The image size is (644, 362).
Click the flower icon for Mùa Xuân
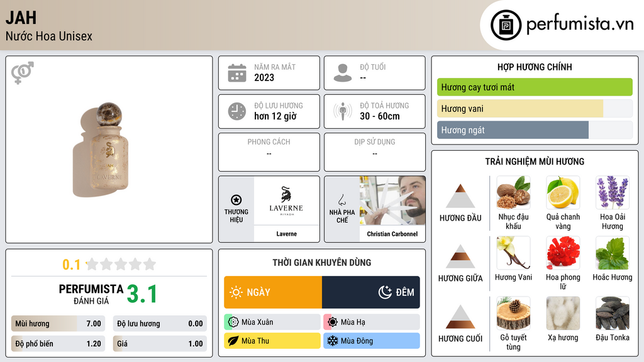233,322
